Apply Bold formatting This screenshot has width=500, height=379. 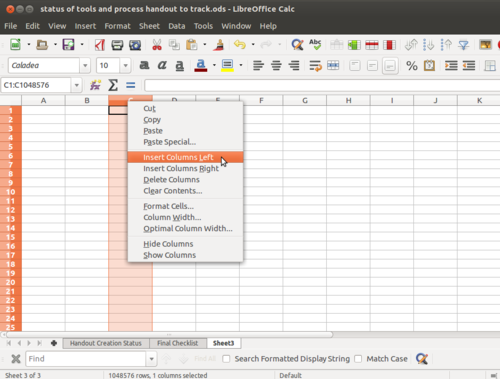144,65
